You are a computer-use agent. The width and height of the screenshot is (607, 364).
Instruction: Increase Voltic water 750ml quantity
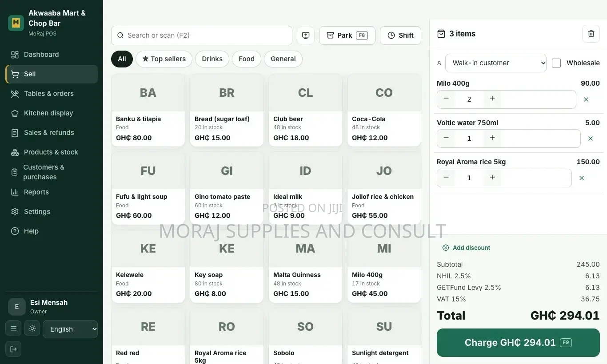(x=492, y=138)
